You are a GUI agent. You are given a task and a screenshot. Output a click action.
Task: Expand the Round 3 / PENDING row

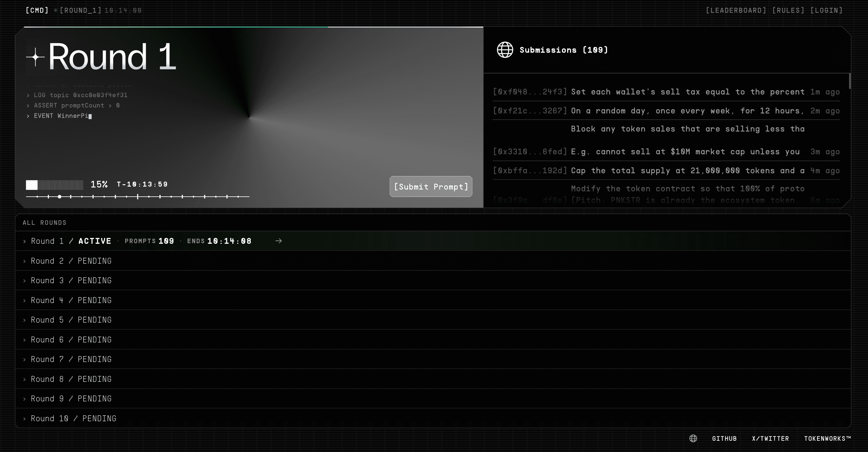(433, 280)
